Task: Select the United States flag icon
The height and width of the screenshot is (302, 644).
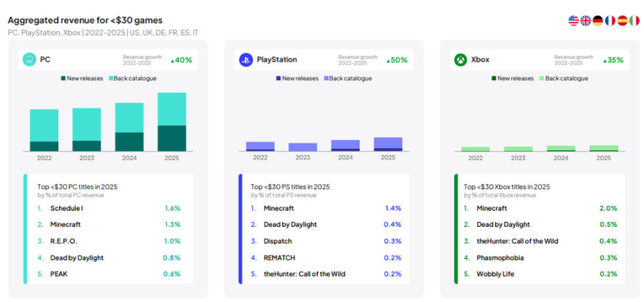Action: 574,21
